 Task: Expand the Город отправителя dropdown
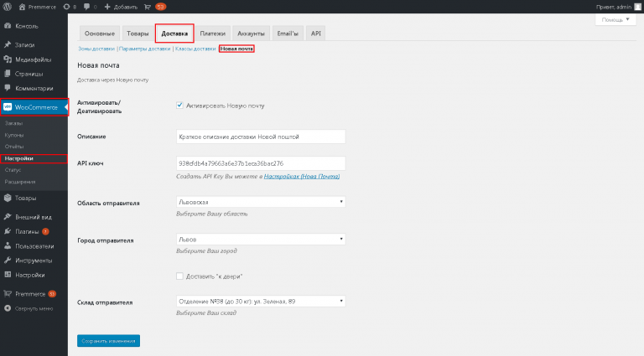[x=261, y=239]
